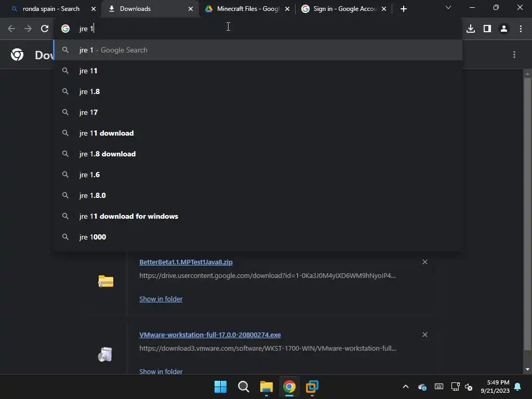This screenshot has height=399, width=532.
Task: Open Chrome three-dot menu
Action: point(521,29)
